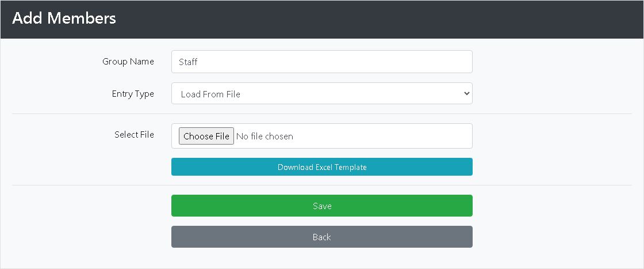The height and width of the screenshot is (269, 644).
Task: Click the Choose File button
Action: click(206, 136)
